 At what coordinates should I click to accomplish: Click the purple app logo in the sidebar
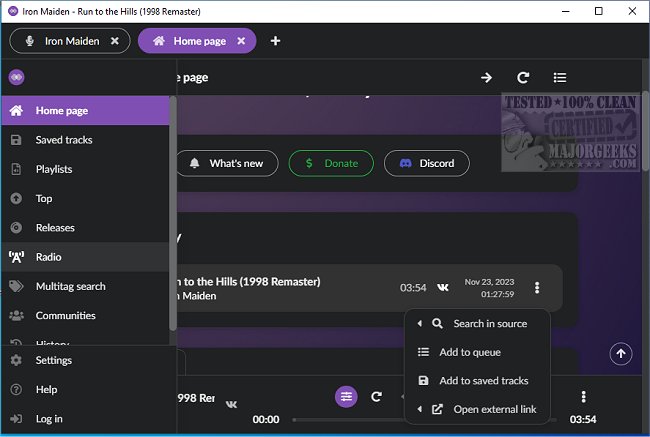[x=17, y=77]
